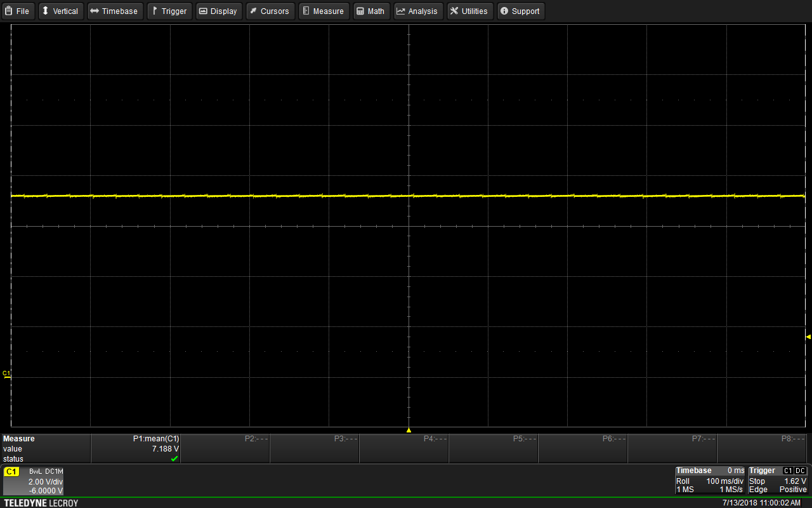Open the Support menu
Image resolution: width=812 pixels, height=508 pixels.
click(x=520, y=11)
